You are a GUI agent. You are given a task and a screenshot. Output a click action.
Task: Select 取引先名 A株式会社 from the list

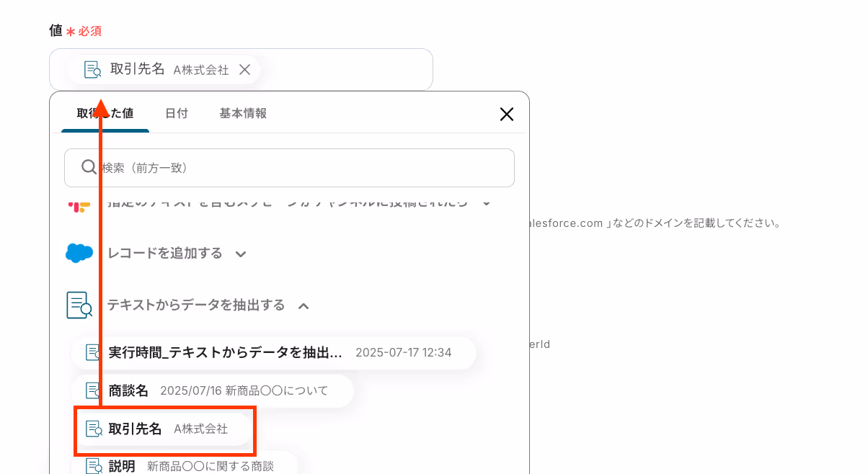pyautogui.click(x=165, y=429)
